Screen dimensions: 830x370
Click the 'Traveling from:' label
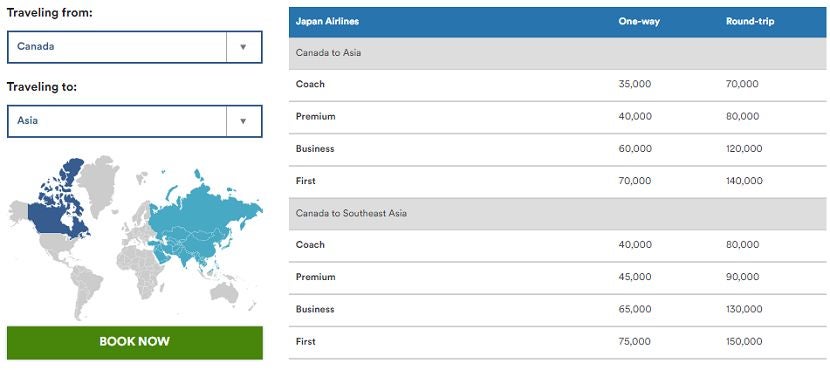click(x=50, y=13)
